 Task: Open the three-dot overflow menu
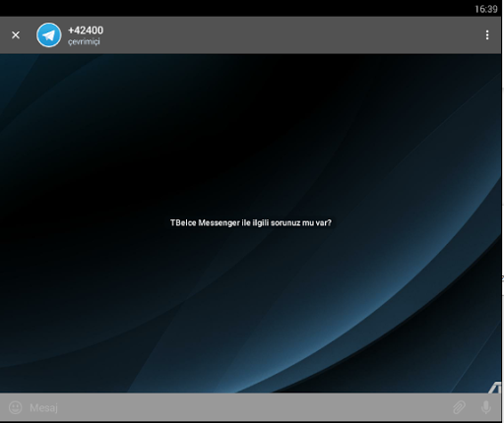click(x=487, y=35)
